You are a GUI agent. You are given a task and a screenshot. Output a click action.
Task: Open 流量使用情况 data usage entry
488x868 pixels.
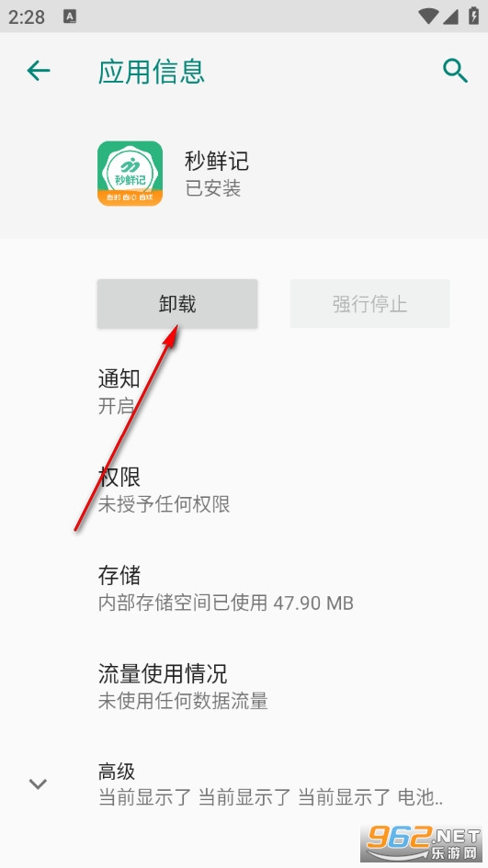pyautogui.click(x=244, y=687)
